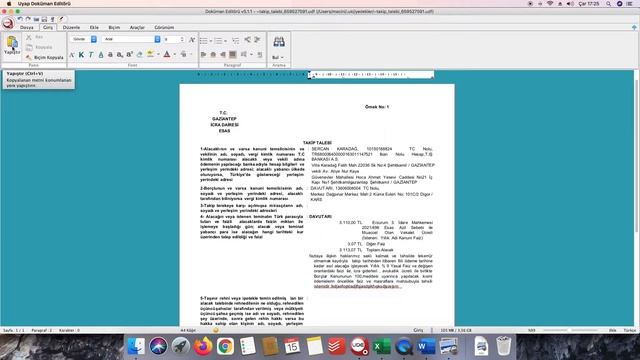This screenshot has width=640, height=360.
Task: Click Biçim Kopyala format painter
Action: click(45, 58)
